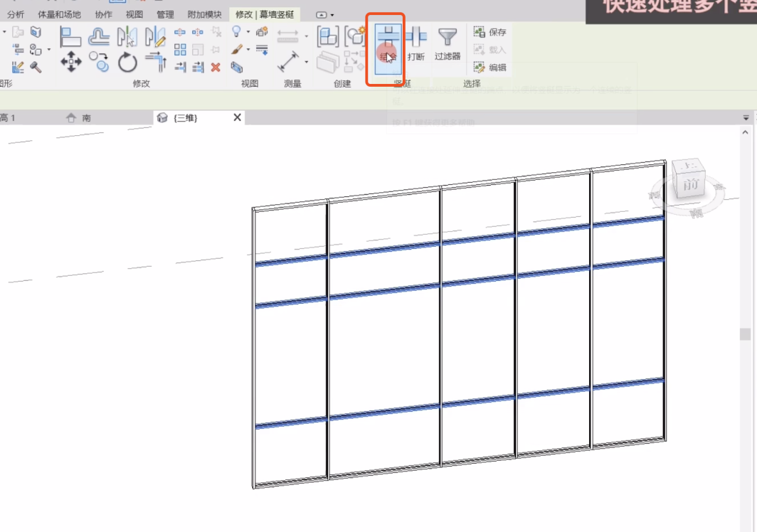Image resolution: width=757 pixels, height=532 pixels.
Task: Select the Array tool
Action: pos(180,49)
